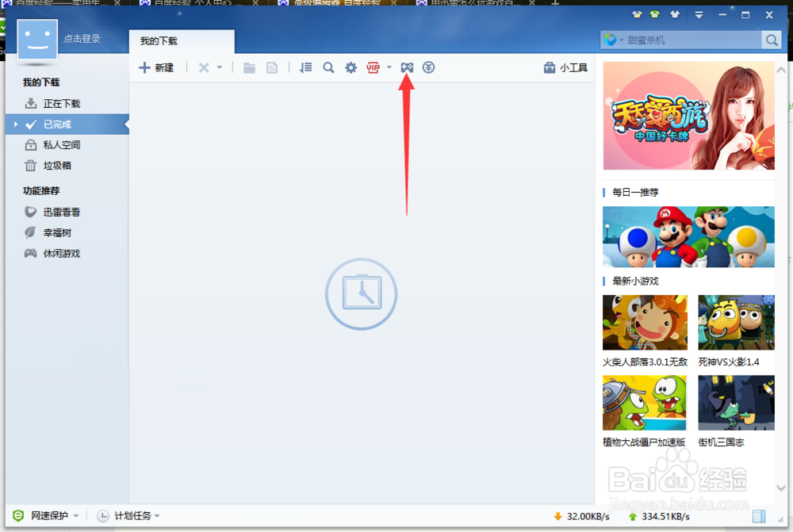
Task: Select 已完成 in the sidebar
Action: [x=67, y=124]
